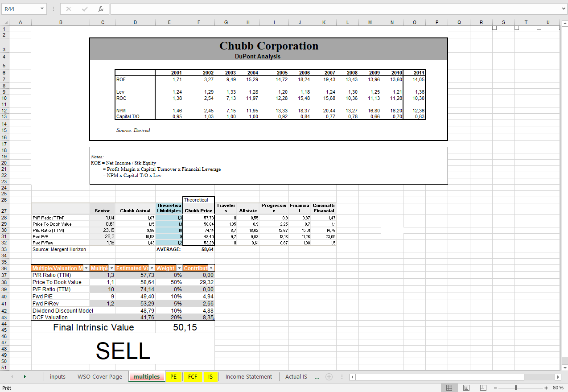The width and height of the screenshot is (568, 392).
Task: Click the 80 % zoom level
Action: (x=558, y=388)
